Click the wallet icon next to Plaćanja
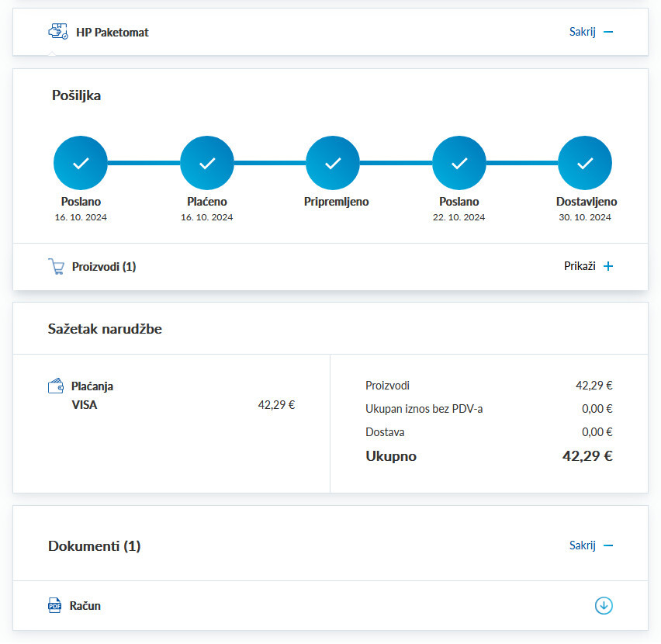Image resolution: width=661 pixels, height=644 pixels. click(56, 386)
